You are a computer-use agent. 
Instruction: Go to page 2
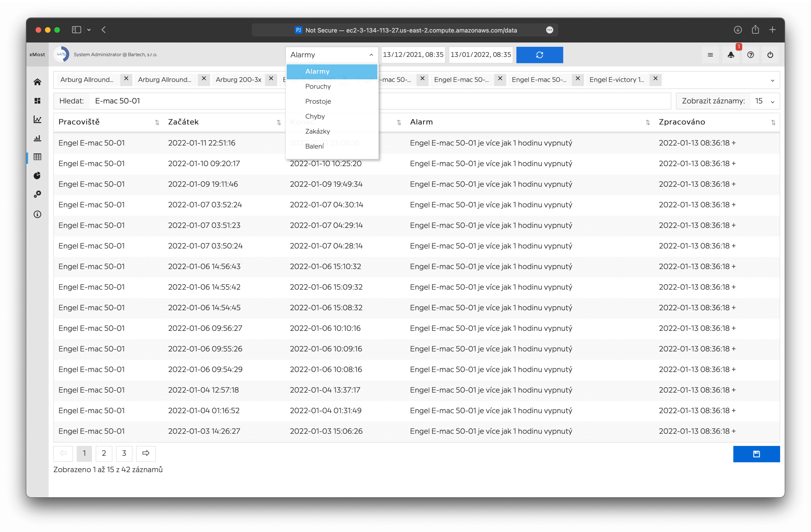(104, 453)
